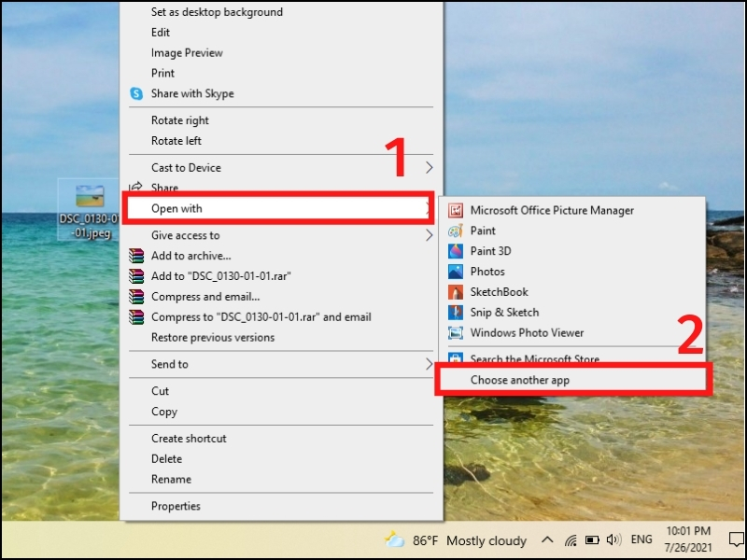The width and height of the screenshot is (747, 560).
Task: Click the Microsoft Office Picture Manager icon
Action: click(x=456, y=211)
